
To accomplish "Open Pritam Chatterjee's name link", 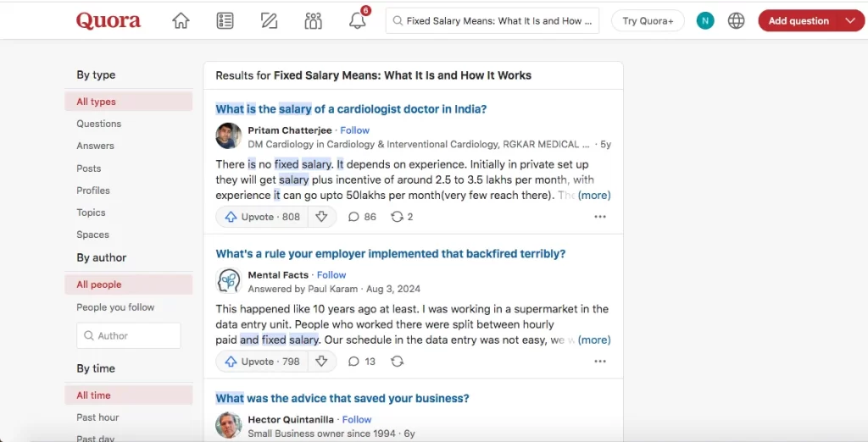I will click(290, 130).
